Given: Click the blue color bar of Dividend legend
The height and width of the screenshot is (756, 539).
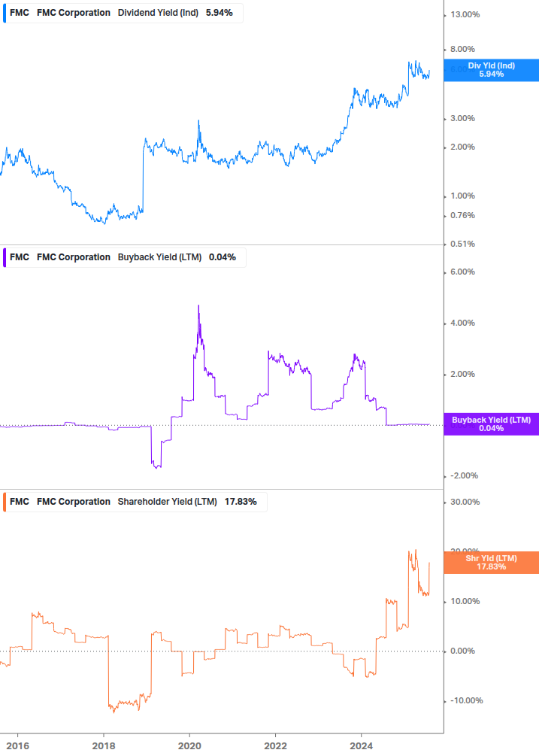Looking at the screenshot, I should click(5, 13).
